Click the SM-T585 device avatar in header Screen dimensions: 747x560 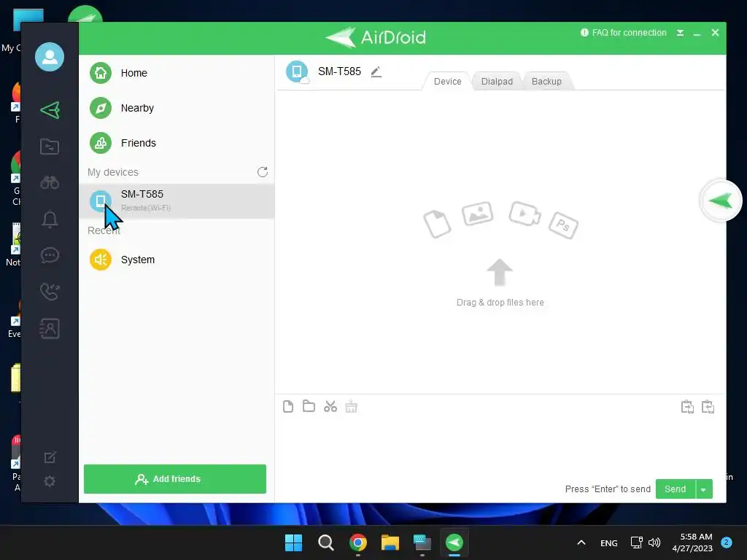coord(297,71)
